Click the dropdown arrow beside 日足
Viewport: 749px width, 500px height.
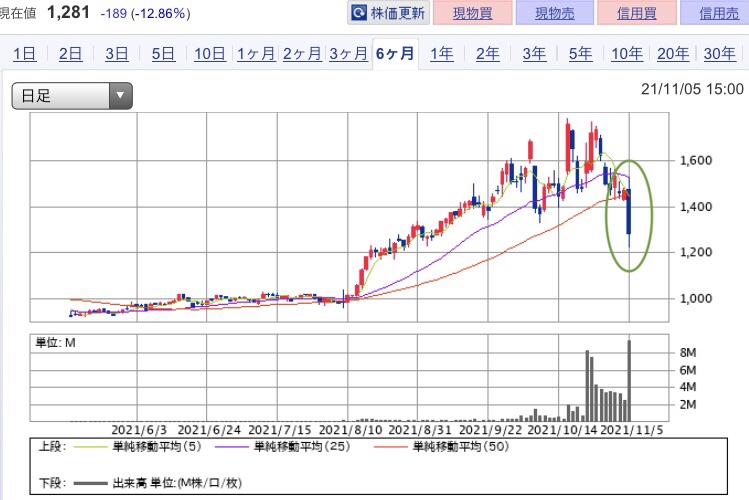point(120,96)
